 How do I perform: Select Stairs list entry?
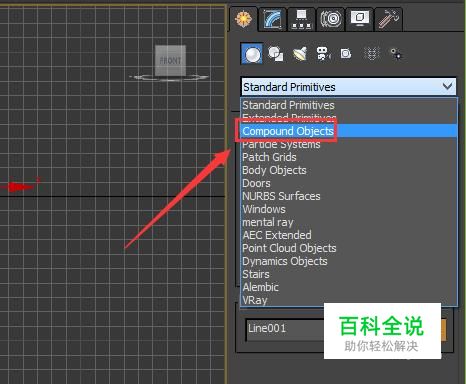coord(349,274)
